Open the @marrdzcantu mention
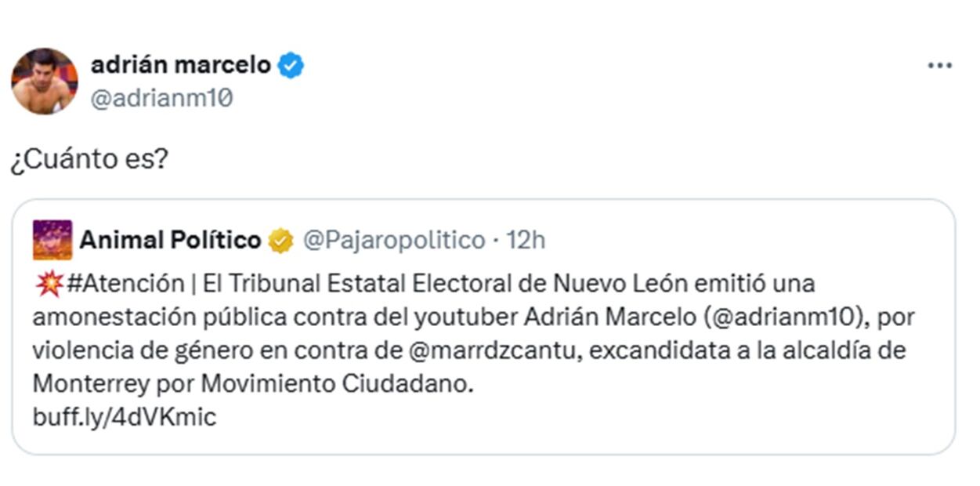The image size is (980, 486). [x=497, y=350]
